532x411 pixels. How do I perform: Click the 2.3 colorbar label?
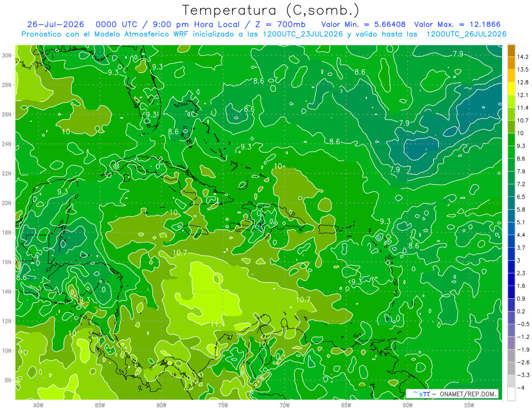[x=521, y=273]
